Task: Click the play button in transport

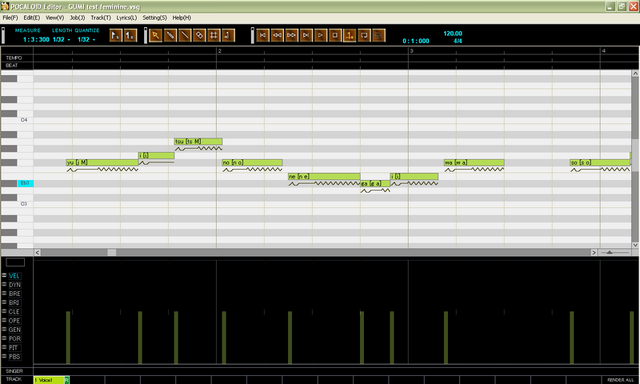Action: 320,36
